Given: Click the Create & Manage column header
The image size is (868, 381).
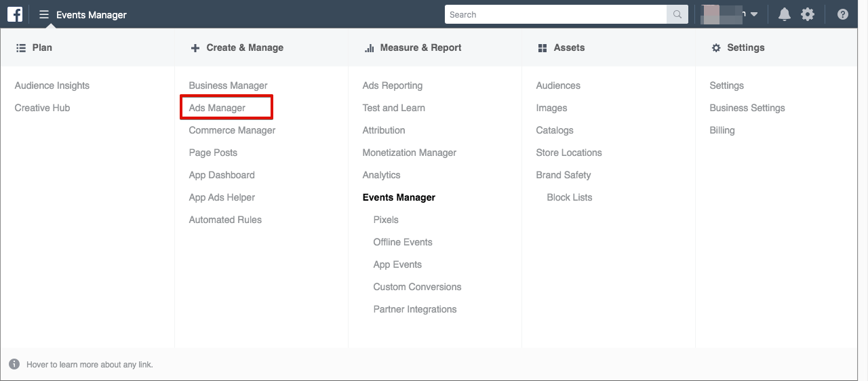Looking at the screenshot, I should tap(237, 47).
